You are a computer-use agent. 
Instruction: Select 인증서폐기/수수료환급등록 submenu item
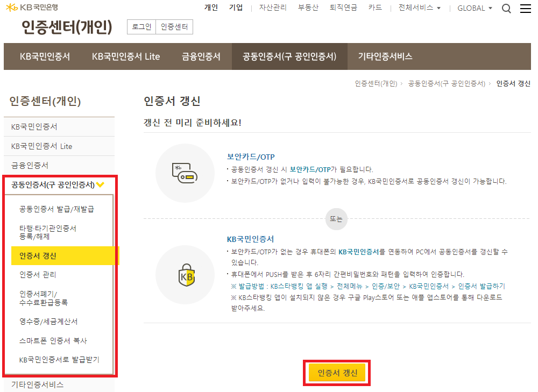point(44,298)
